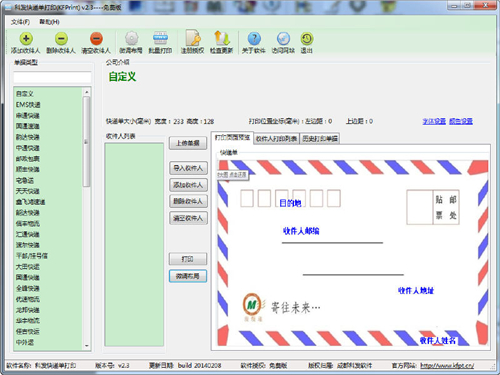Click the globe Visit Website (访问网站) icon
This screenshot has width=500, height=375.
pos(283,39)
